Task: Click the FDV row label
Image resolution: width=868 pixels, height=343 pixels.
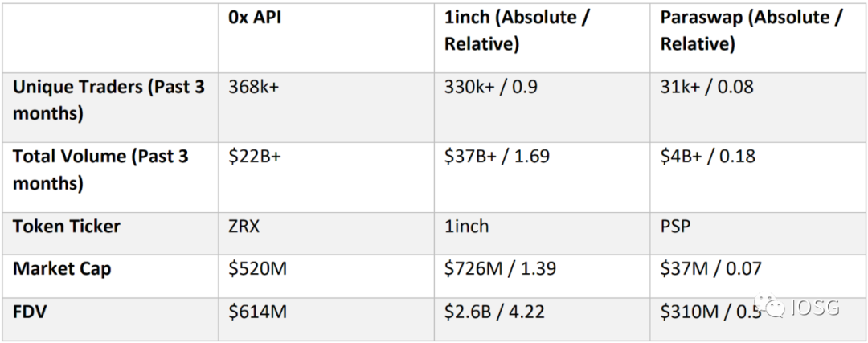Action: [30, 312]
